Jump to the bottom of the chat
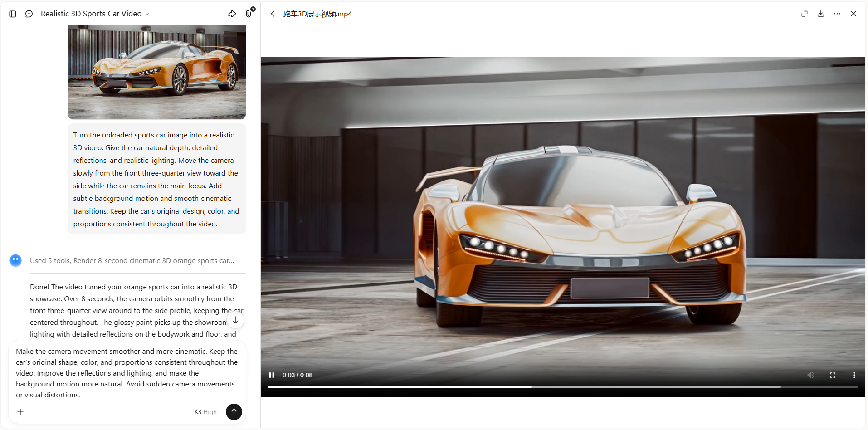 click(235, 320)
